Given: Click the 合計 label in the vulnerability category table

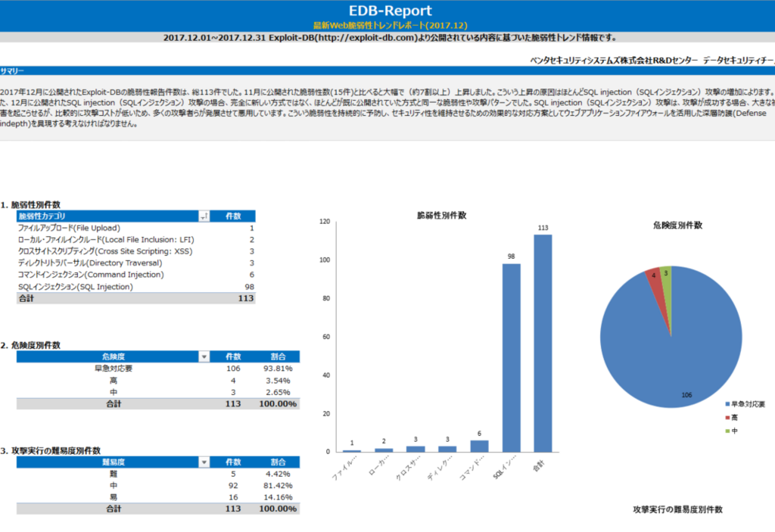Looking at the screenshot, I should click(x=26, y=298).
